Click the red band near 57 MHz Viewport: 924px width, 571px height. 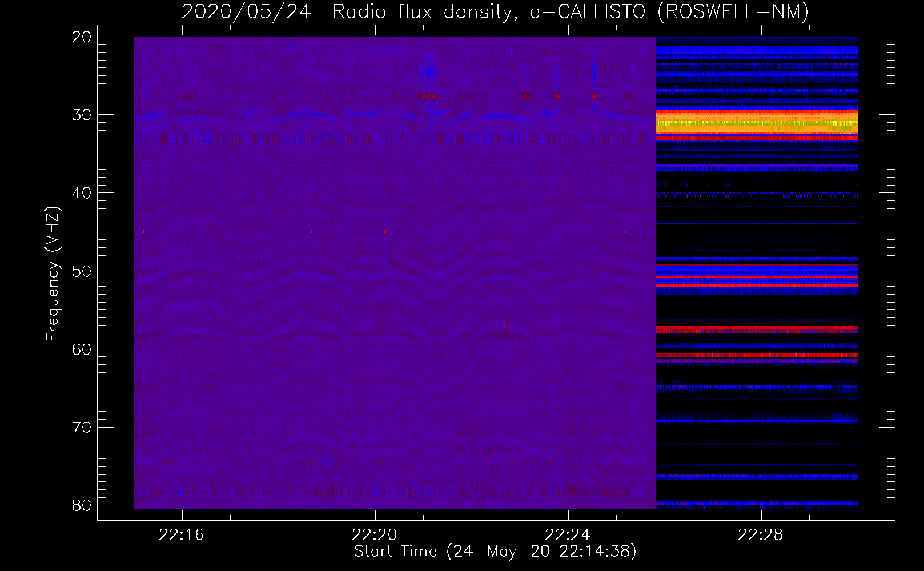pyautogui.click(x=757, y=329)
